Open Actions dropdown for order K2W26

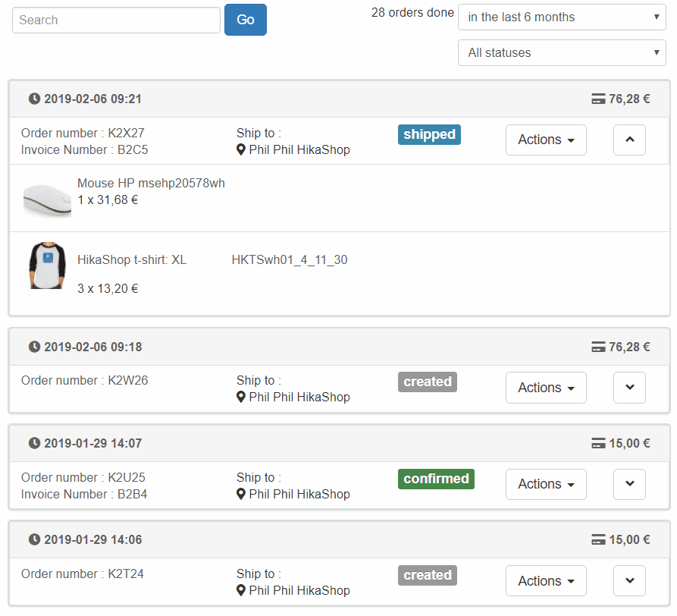546,388
